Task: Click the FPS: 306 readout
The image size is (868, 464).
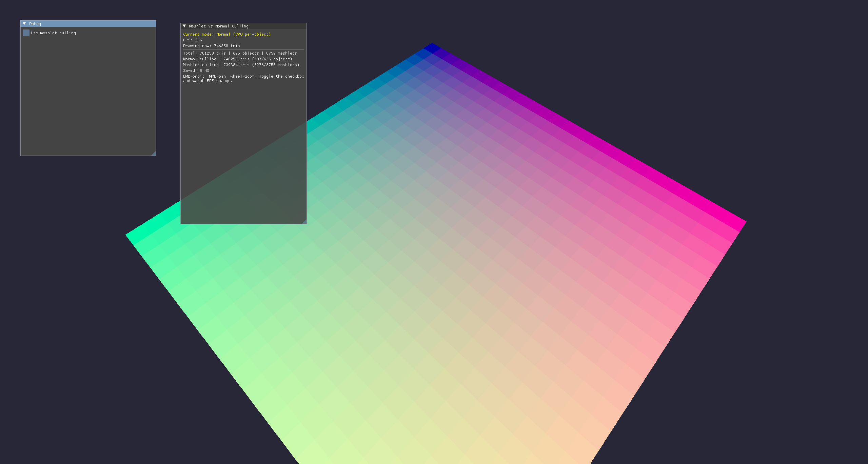Action: coord(192,40)
